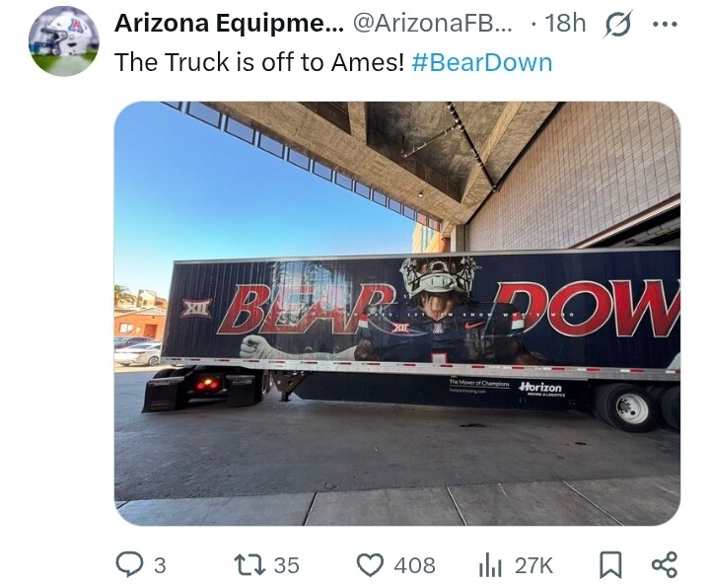
Task: Open view analytics bar chart icon
Action: coord(490,565)
